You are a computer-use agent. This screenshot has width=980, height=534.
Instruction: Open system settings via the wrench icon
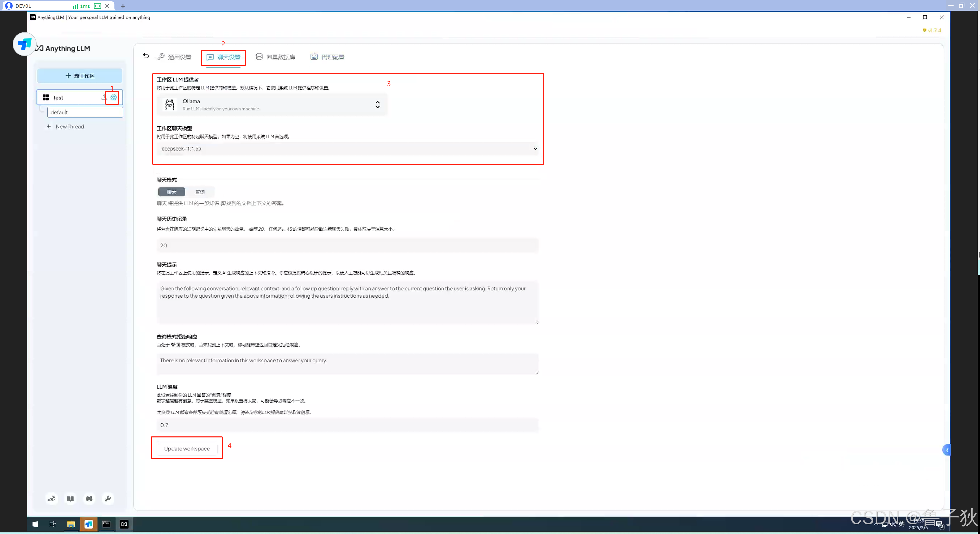click(108, 499)
